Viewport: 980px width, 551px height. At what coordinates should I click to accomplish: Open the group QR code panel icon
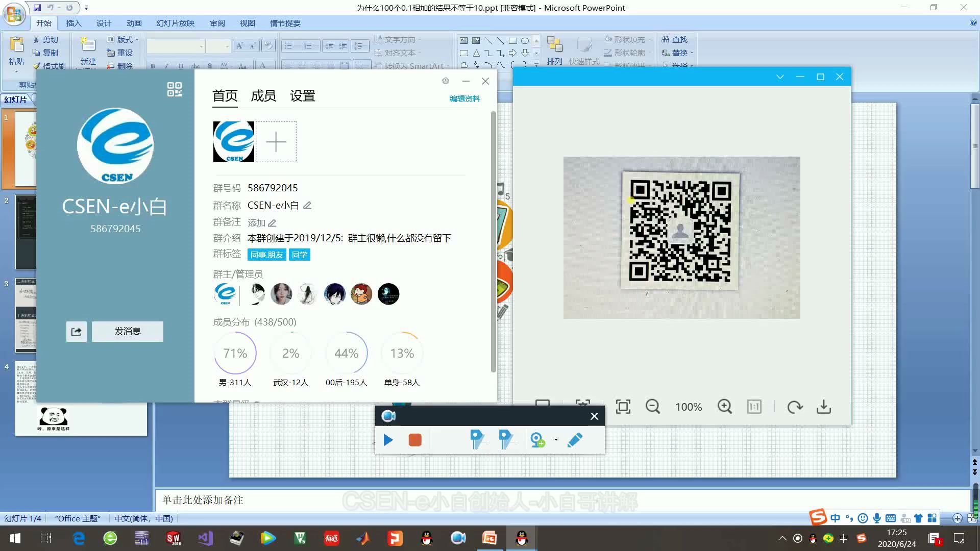[x=174, y=89]
